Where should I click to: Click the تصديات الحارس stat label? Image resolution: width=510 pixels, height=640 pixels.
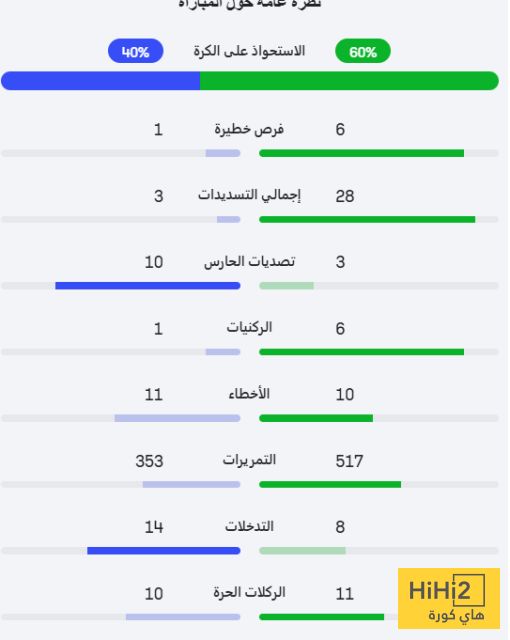tap(249, 262)
